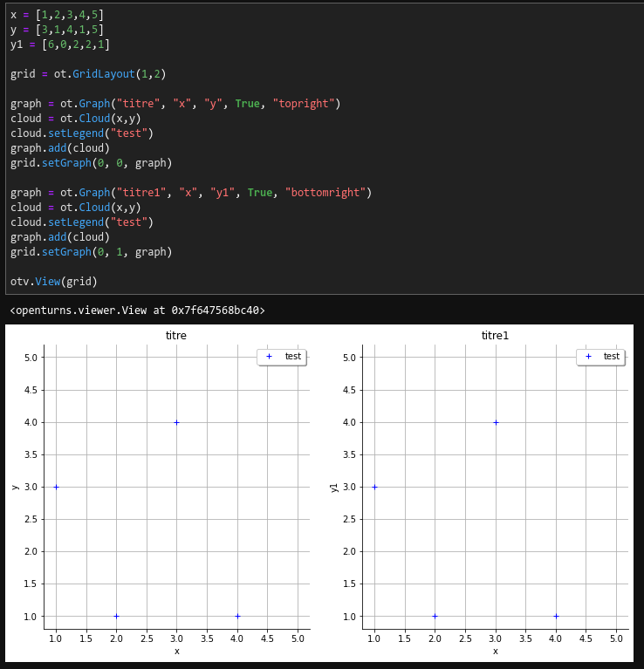Click the "y1" axis label of the titre1 plot
This screenshot has height=669, width=644.
pyautogui.click(x=334, y=488)
